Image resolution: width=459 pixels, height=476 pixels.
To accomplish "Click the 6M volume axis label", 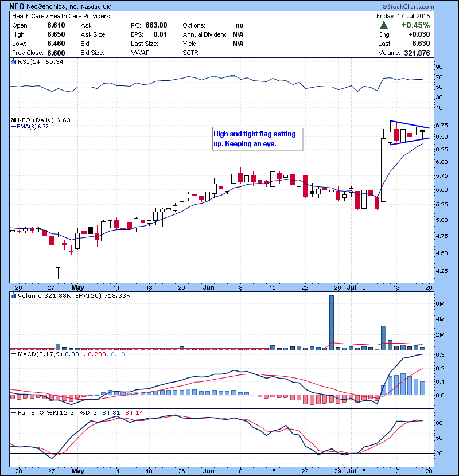I will pyautogui.click(x=440, y=303).
